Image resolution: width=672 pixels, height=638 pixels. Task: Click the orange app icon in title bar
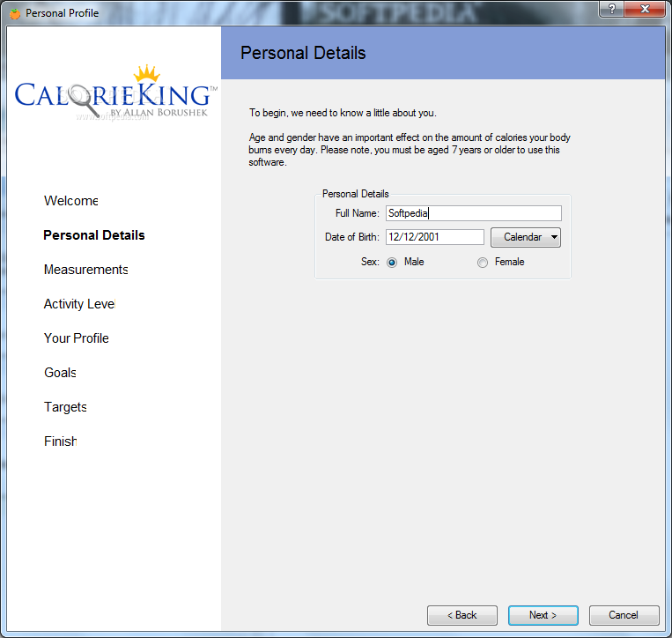[15, 14]
